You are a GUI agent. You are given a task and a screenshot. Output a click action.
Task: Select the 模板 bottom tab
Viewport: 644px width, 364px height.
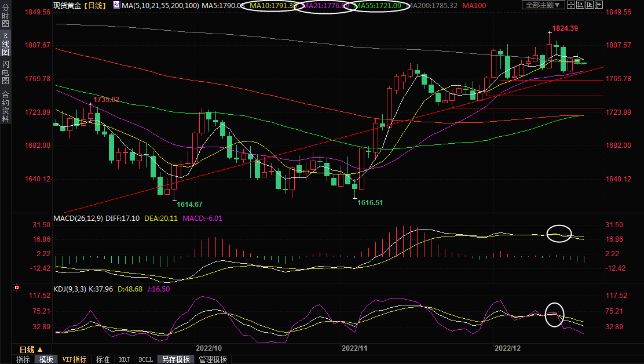coord(46,359)
